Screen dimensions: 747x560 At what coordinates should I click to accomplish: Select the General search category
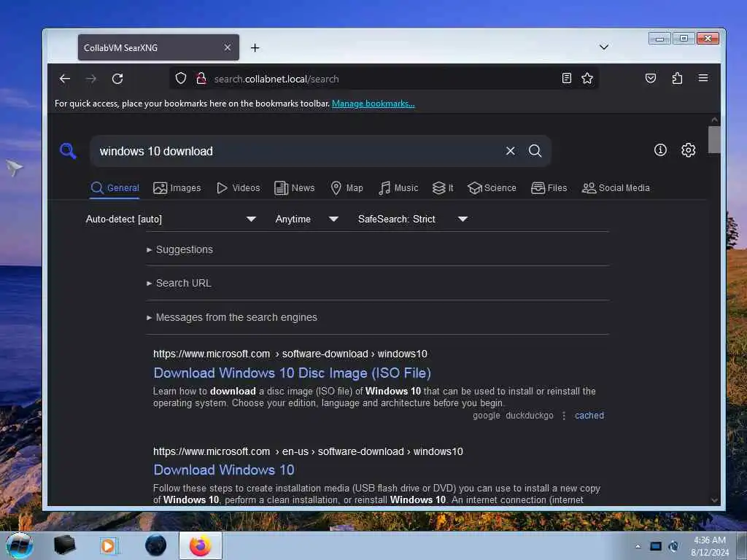115,188
